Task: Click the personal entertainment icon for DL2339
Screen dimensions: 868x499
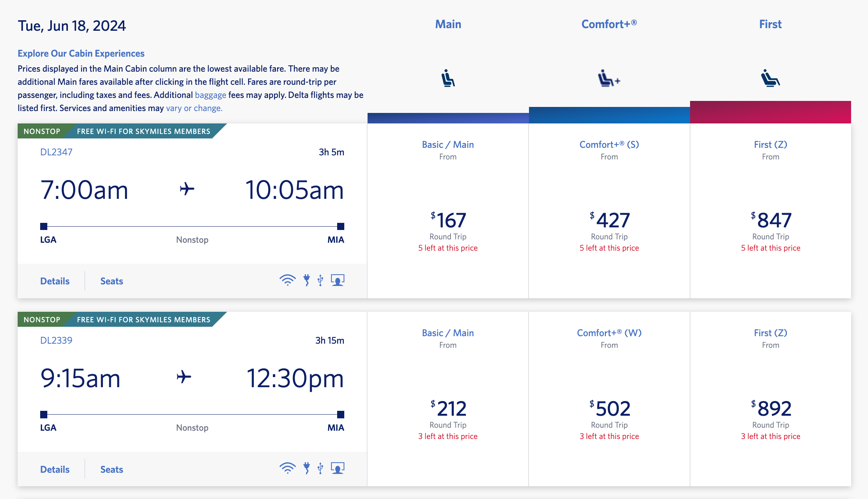Action: (338, 468)
